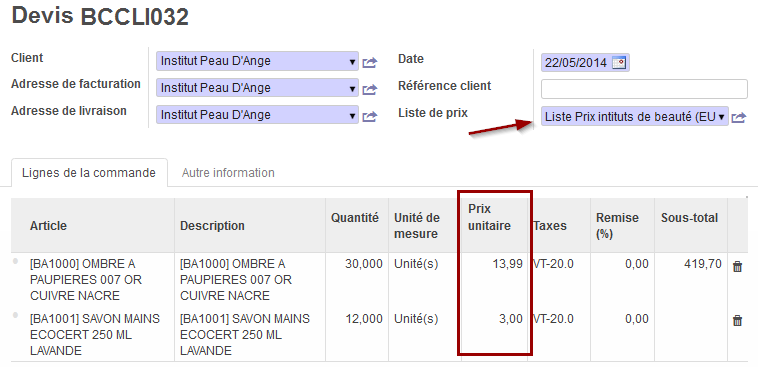Open external link icon beside Adresse de facturation
The height and width of the screenshot is (367, 758).
pyautogui.click(x=369, y=89)
